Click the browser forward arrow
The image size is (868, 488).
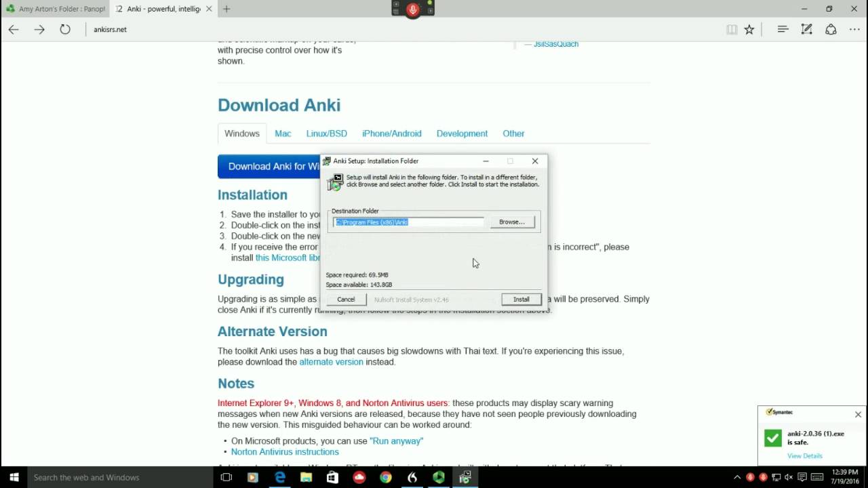coord(39,29)
